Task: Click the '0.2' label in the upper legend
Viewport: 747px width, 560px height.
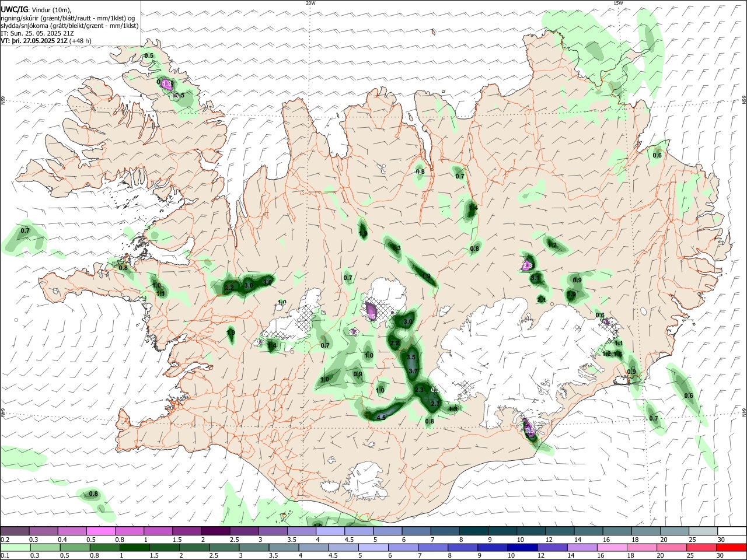Action: (x=5, y=540)
